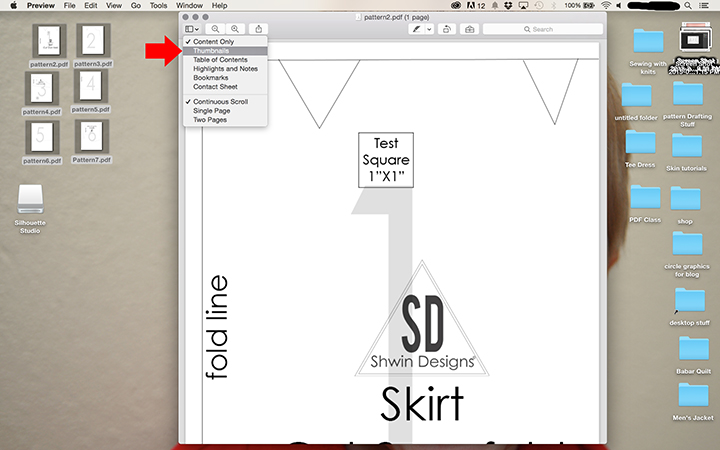Viewport: 720px width, 450px height.
Task: Open Notification Center list icon
Action: pos(703,6)
